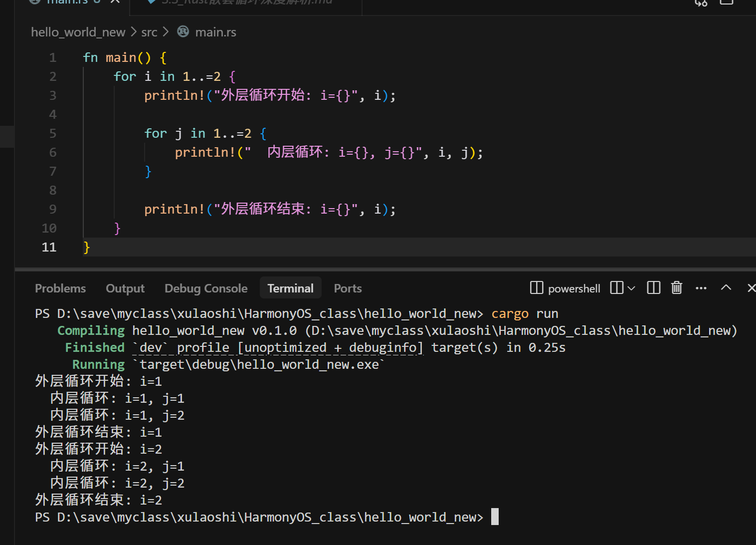This screenshot has width=756, height=545.
Task: Click terminal output '内层循环: i=2, j=2'
Action: pyautogui.click(x=117, y=484)
